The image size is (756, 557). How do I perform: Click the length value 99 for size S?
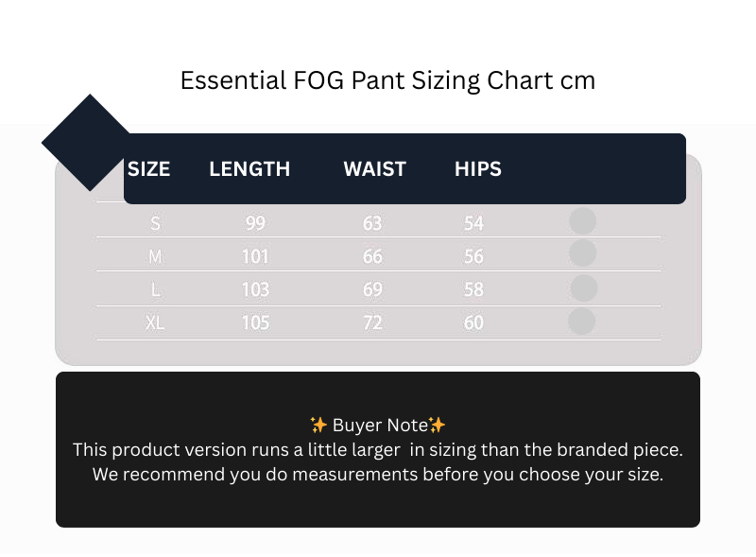tap(255, 223)
